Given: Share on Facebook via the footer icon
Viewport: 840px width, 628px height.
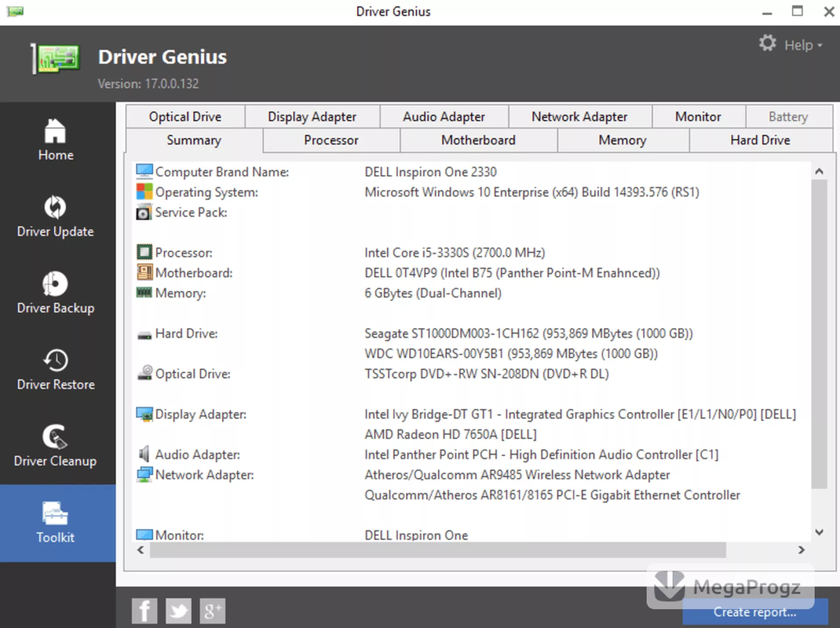Looking at the screenshot, I should point(144,611).
